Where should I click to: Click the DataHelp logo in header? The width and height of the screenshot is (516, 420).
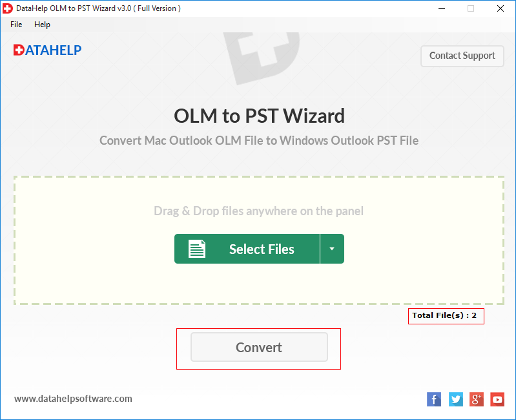[x=47, y=50]
